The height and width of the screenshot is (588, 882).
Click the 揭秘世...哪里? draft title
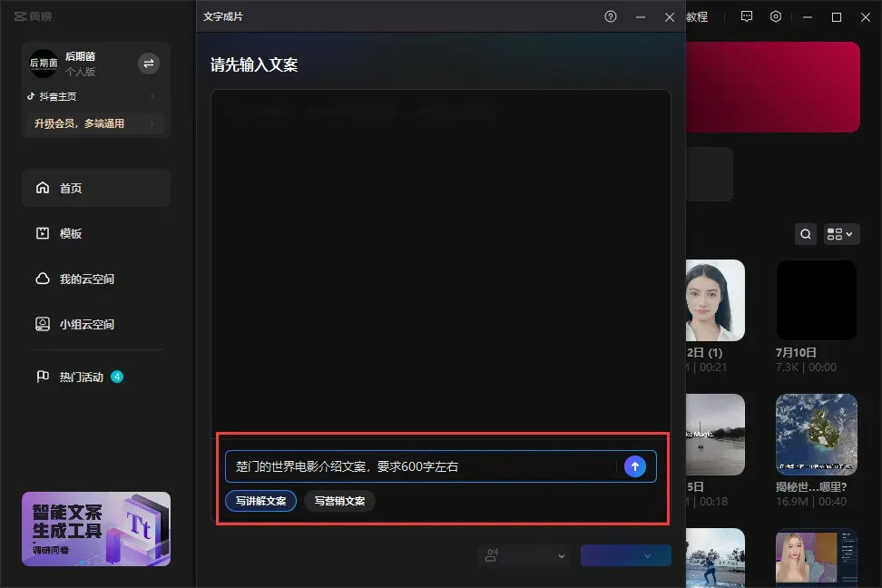[x=811, y=486]
